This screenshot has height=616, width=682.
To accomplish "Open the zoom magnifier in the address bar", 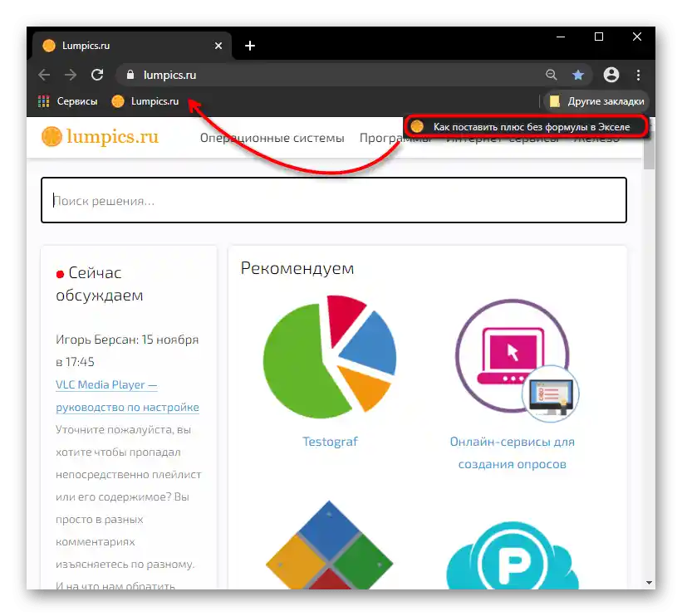I will [x=551, y=75].
